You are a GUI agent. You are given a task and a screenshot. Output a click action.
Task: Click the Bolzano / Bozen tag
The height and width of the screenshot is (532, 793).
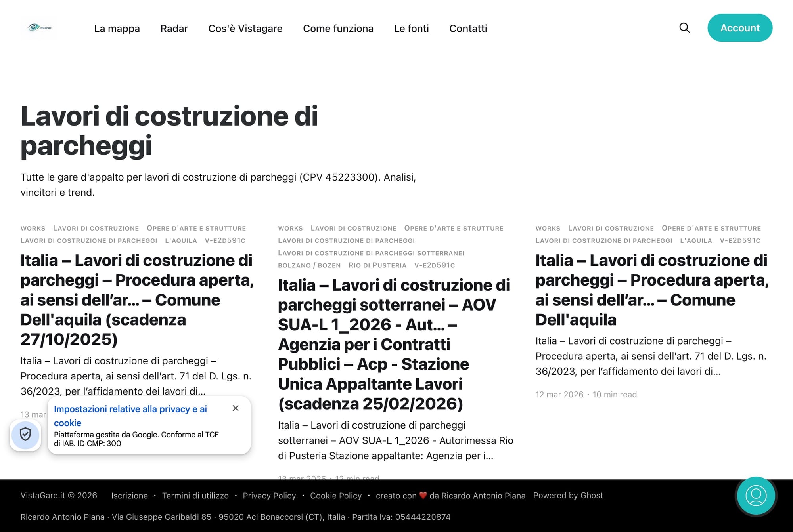tap(309, 265)
